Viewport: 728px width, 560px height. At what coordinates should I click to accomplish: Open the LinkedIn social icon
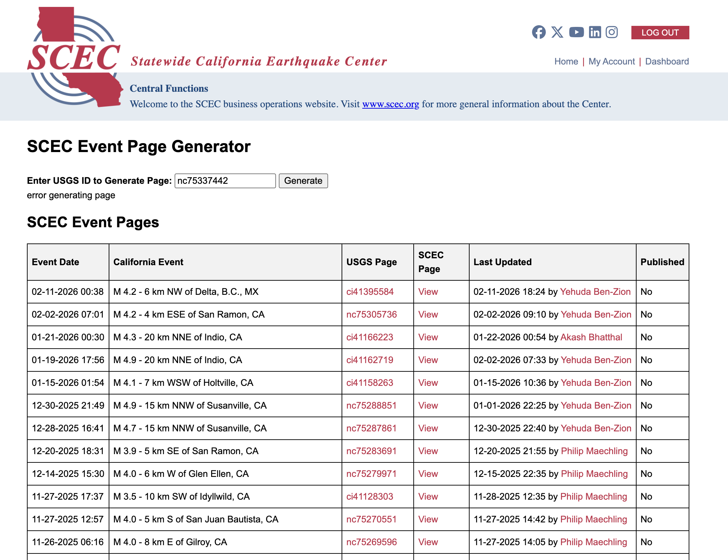(595, 32)
